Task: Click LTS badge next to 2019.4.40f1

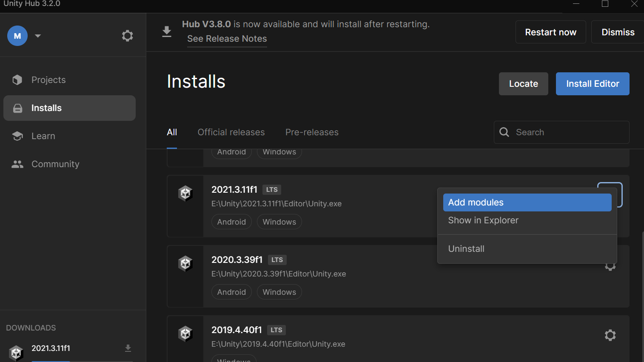Action: click(x=276, y=330)
